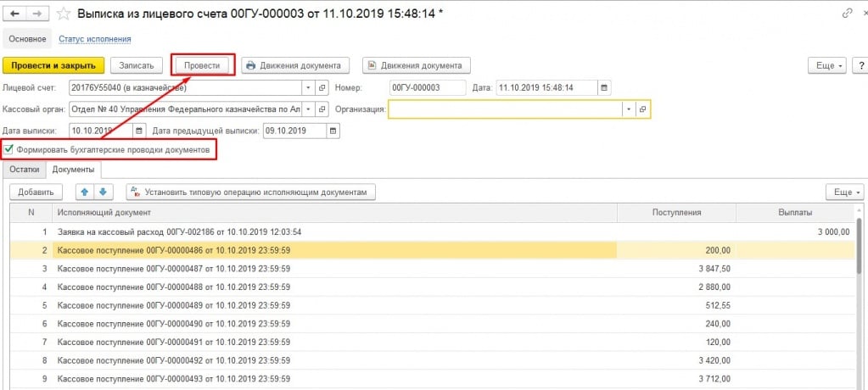Click the Записать button
Screen dimensions: 868x390
tap(136, 65)
